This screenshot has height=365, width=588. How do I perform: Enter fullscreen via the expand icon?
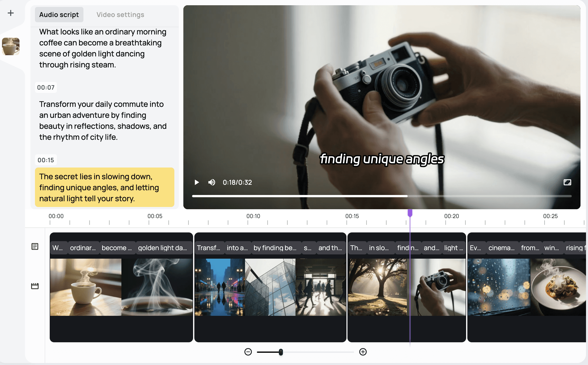567,182
